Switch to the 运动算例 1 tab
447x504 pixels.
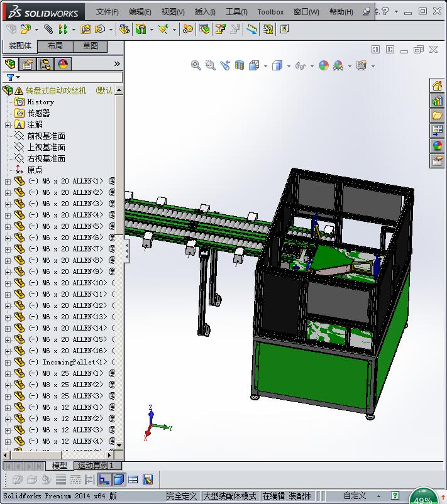point(97,466)
